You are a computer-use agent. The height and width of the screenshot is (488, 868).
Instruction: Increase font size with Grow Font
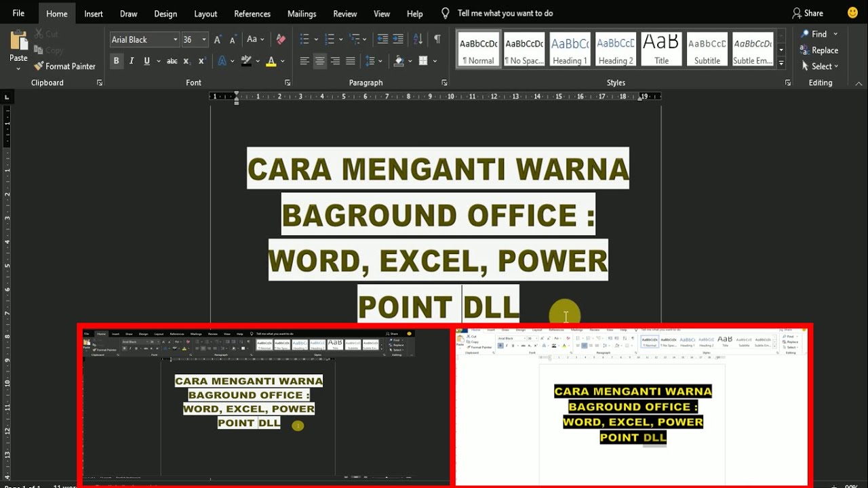(218, 40)
